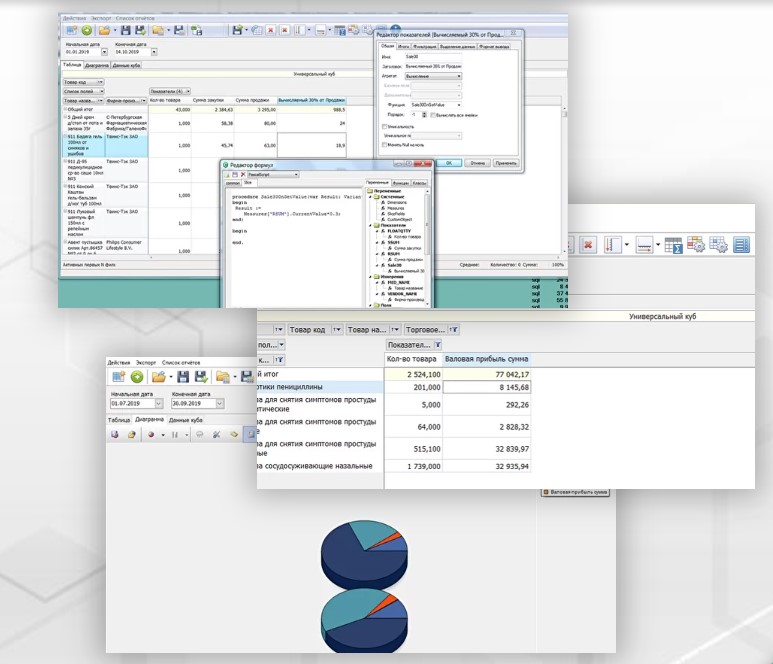This screenshot has height=664, width=773.
Task: Click stacked folders icon in 01.07.2019 chart window
Action: tap(223, 377)
